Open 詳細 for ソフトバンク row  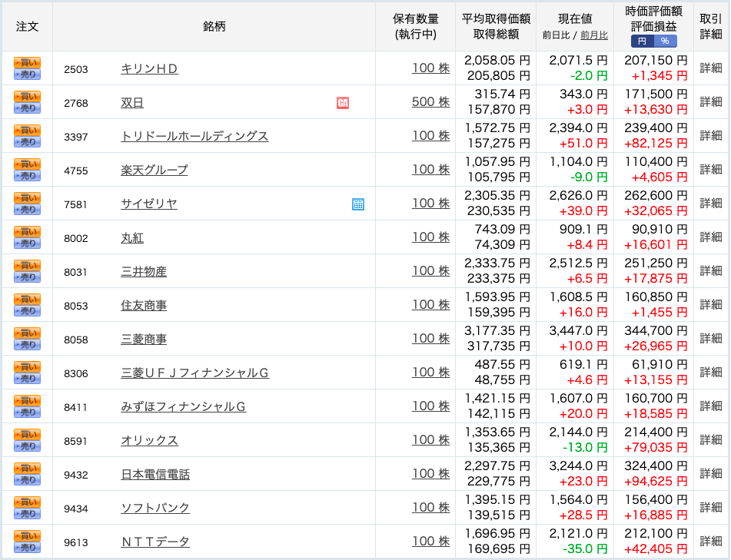pyautogui.click(x=711, y=507)
